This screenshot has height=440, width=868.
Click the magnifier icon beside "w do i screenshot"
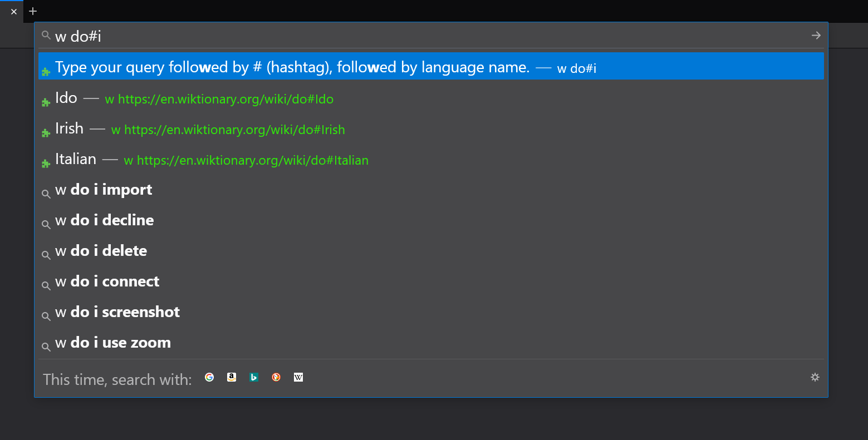point(46,317)
